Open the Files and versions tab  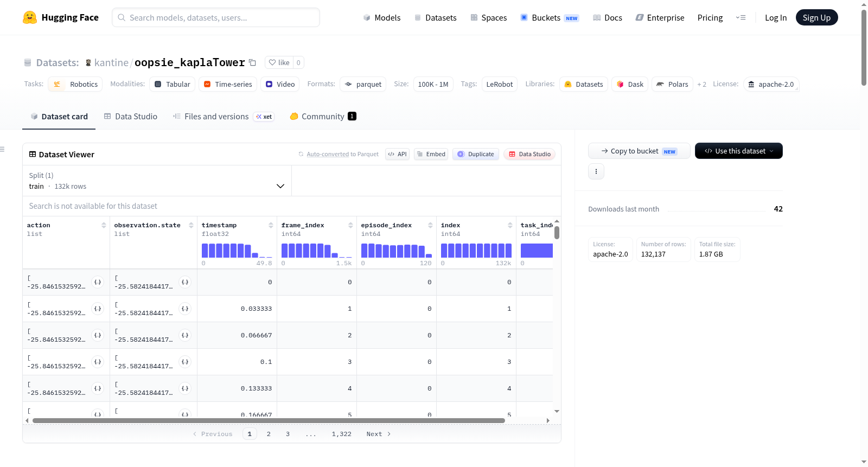point(224,117)
